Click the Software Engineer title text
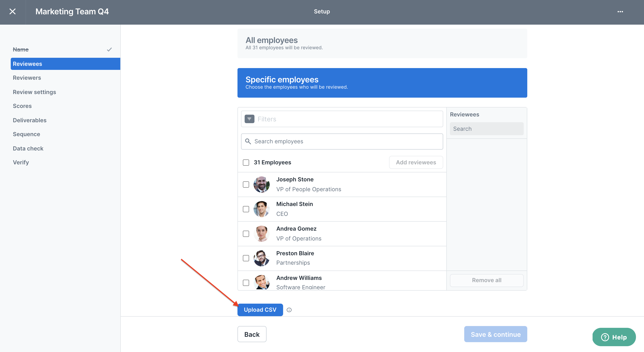Screen dimensions: 644x352 301,287
